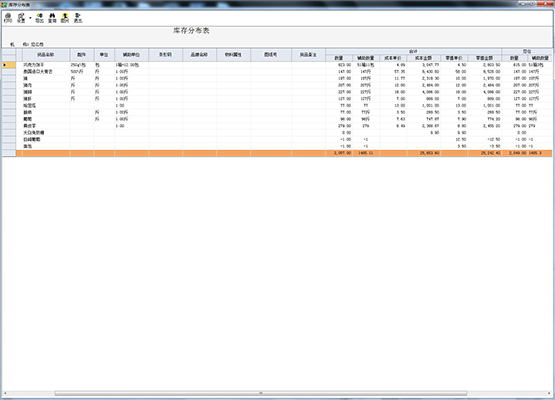Click the column header with the 1.00 unit values
The image size is (555, 400).
click(131, 55)
